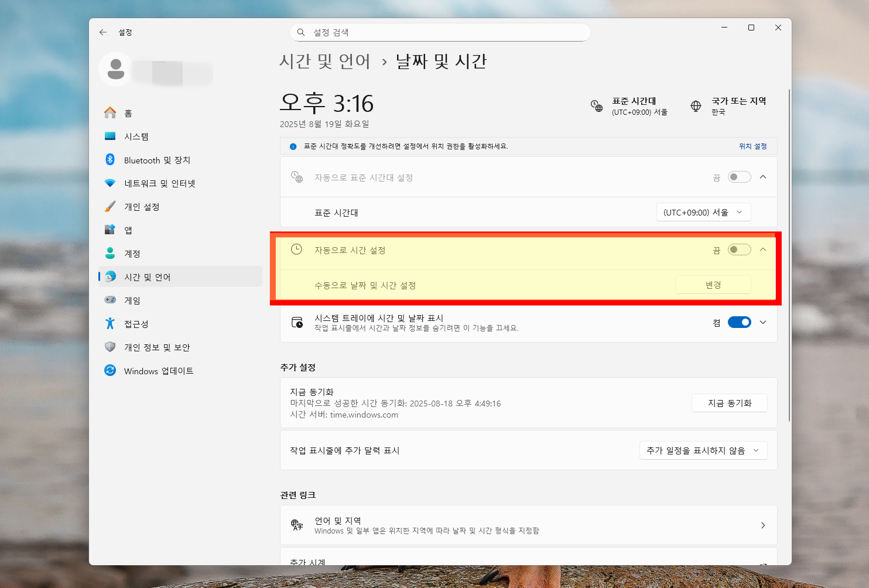Open 계정 settings
Viewport: 869px width, 588px height.
point(180,253)
